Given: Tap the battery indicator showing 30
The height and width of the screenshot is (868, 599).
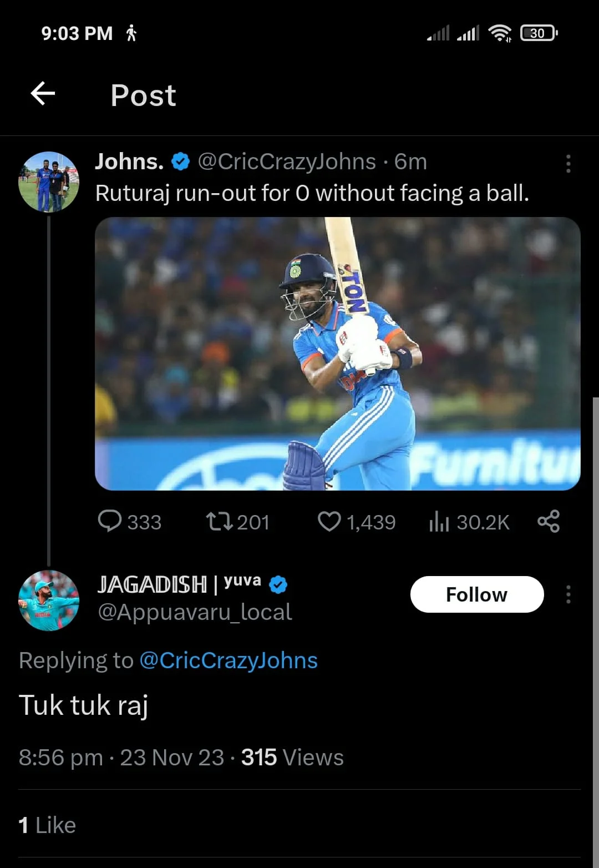Looking at the screenshot, I should point(538,33).
